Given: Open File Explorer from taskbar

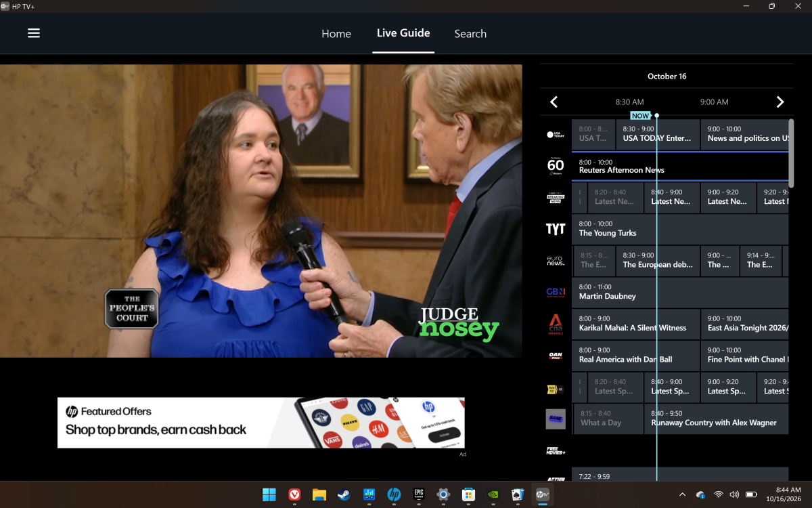Looking at the screenshot, I should 319,494.
